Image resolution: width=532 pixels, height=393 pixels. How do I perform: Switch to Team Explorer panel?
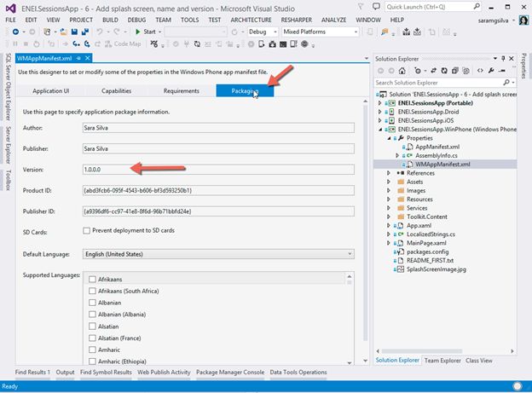click(x=444, y=361)
